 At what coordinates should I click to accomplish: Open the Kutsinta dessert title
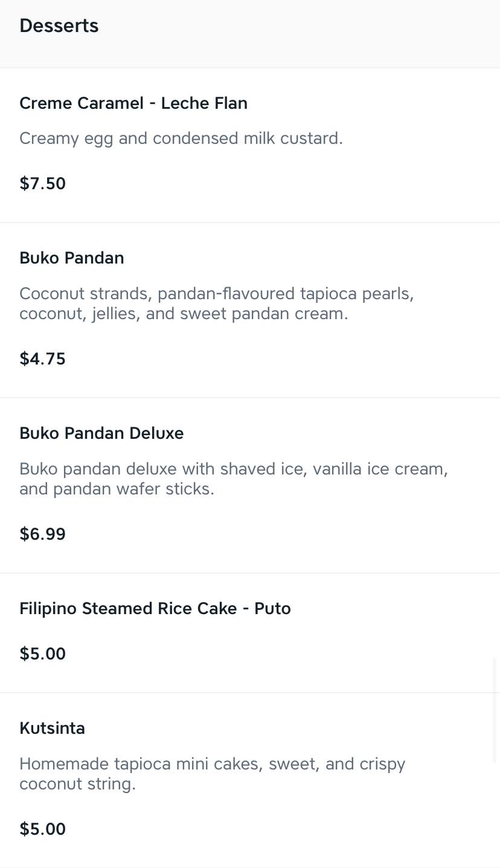click(x=53, y=728)
